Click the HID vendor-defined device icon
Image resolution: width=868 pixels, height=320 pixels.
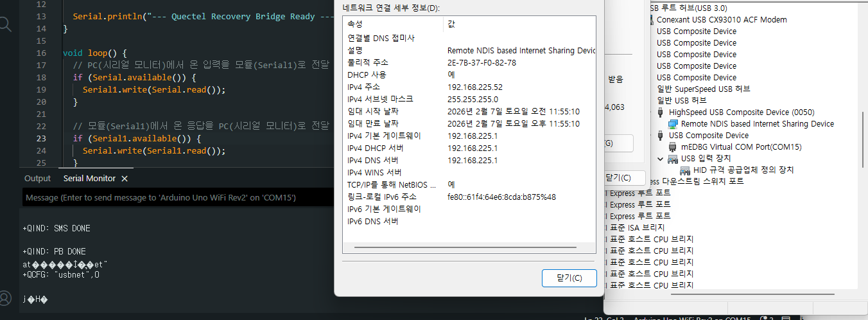coord(685,170)
